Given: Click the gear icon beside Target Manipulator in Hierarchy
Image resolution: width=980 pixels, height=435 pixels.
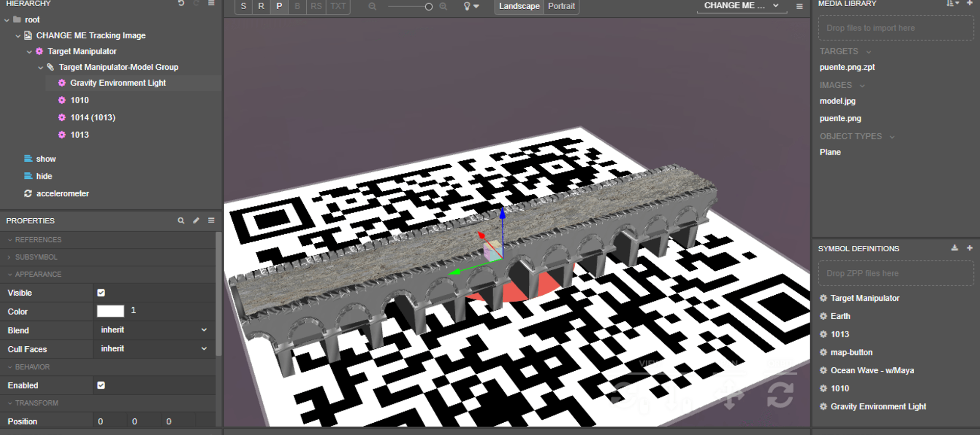Looking at the screenshot, I should (39, 51).
